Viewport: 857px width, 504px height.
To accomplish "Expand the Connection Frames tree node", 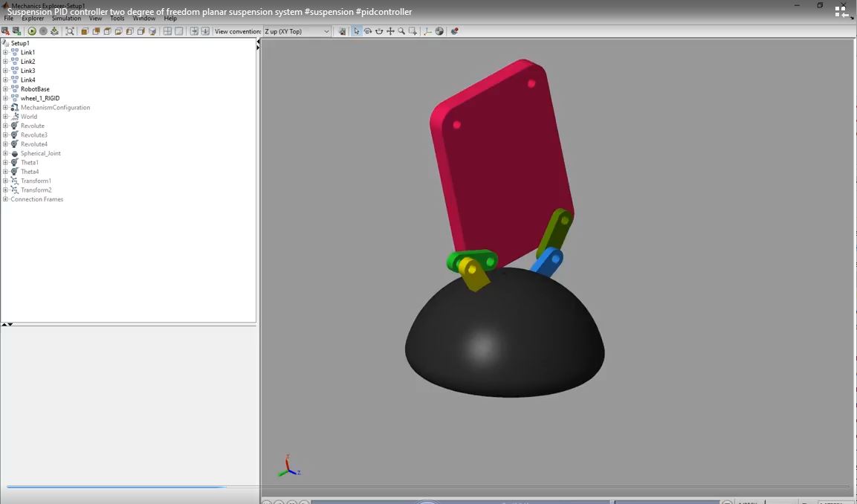I will coord(5,199).
